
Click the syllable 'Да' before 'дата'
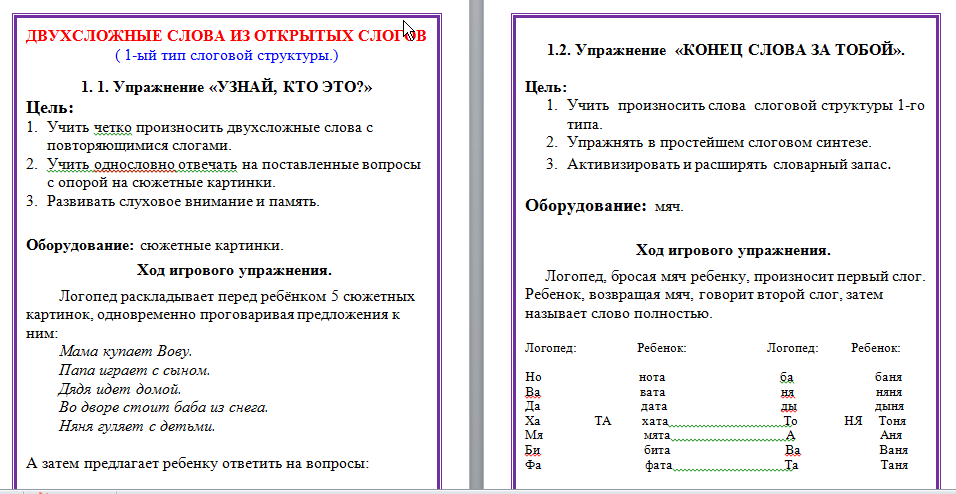coord(533,406)
